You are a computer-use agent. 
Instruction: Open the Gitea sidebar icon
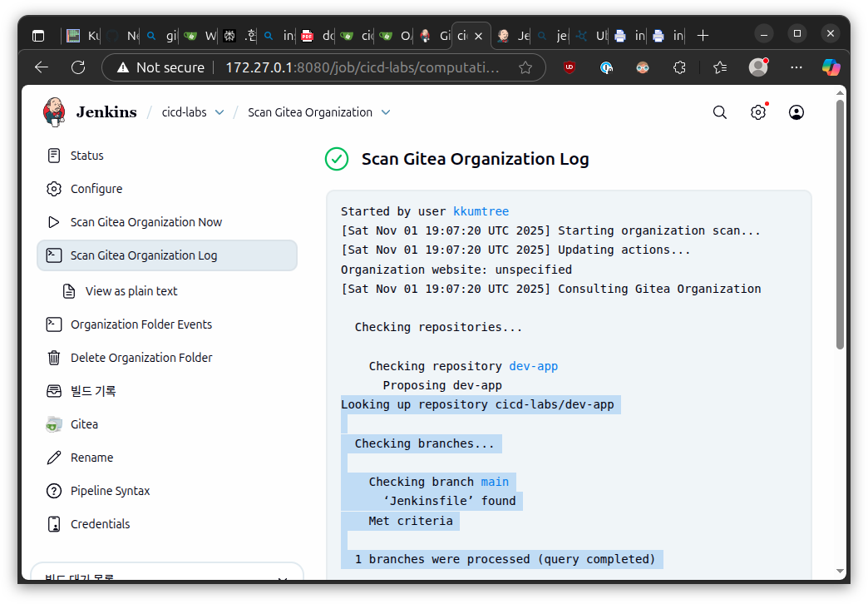(x=54, y=424)
